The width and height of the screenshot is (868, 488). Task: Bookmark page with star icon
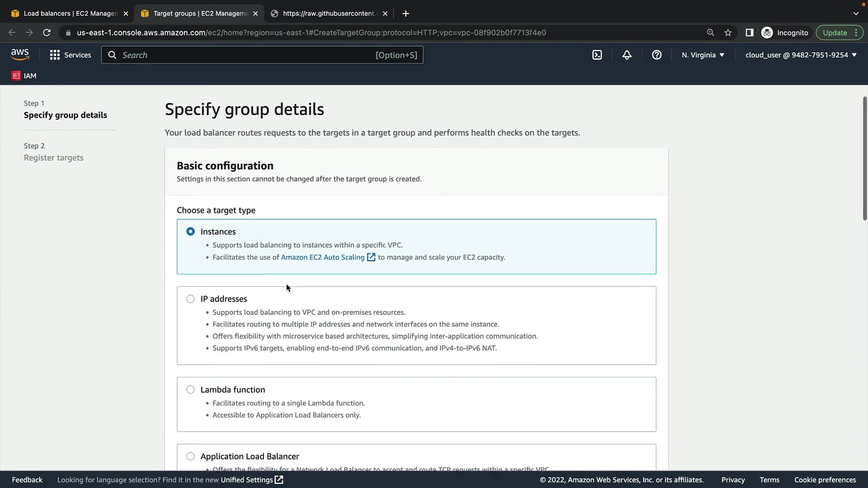coord(728,33)
